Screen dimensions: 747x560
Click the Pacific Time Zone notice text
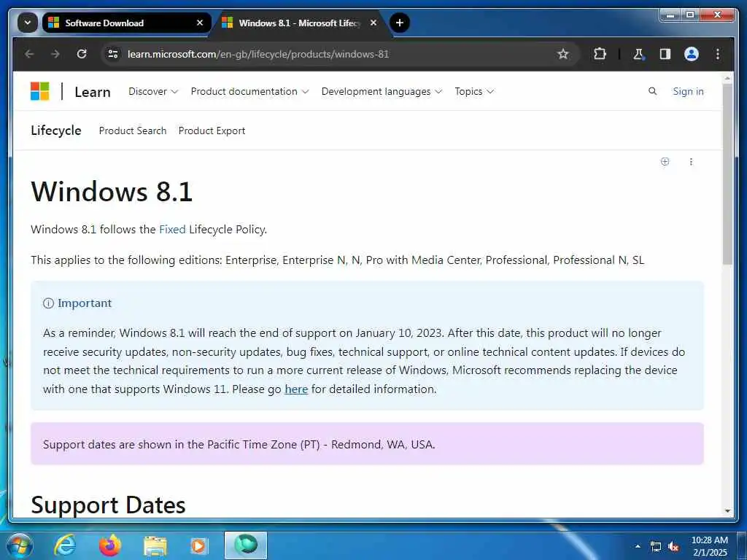click(x=239, y=444)
